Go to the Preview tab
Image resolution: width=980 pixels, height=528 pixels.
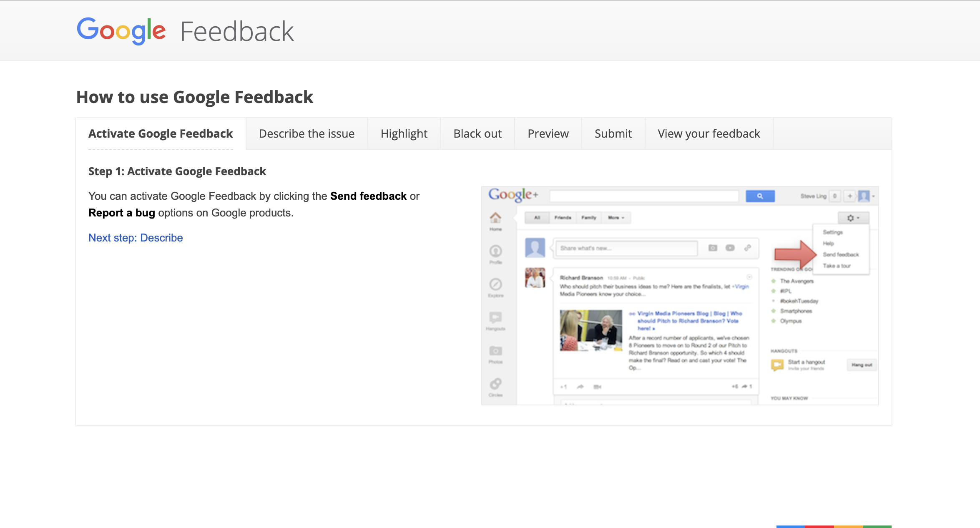(x=548, y=133)
